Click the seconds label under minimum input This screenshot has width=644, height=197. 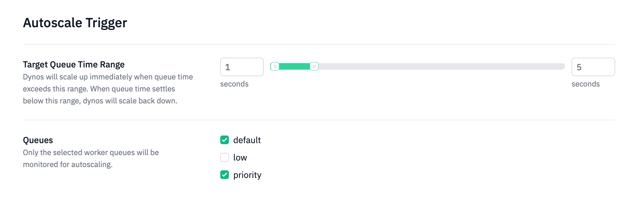[234, 84]
